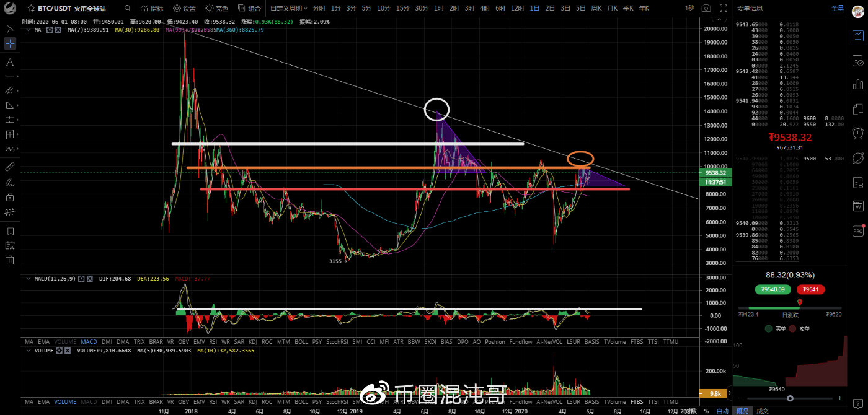This screenshot has width=868, height=415.
Task: Click the trash delete drawings icon
Action: tap(10, 260)
